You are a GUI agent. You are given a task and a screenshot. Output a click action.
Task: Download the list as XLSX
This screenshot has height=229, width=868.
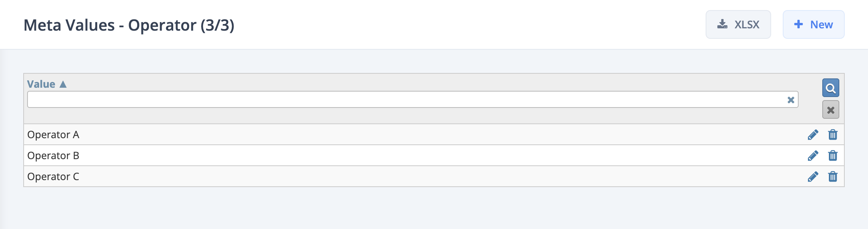coord(738,24)
